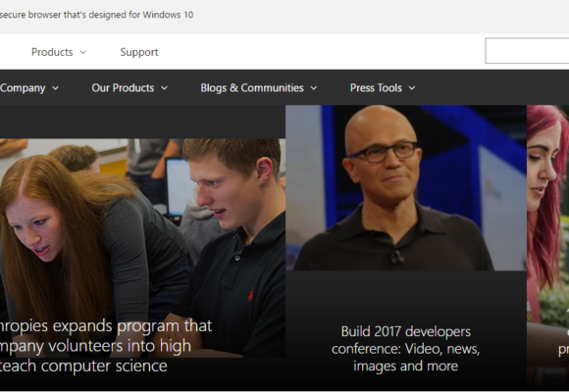Open the Build 2017 developers conference headline
Viewport: 569px width, 392px height.
[406, 349]
